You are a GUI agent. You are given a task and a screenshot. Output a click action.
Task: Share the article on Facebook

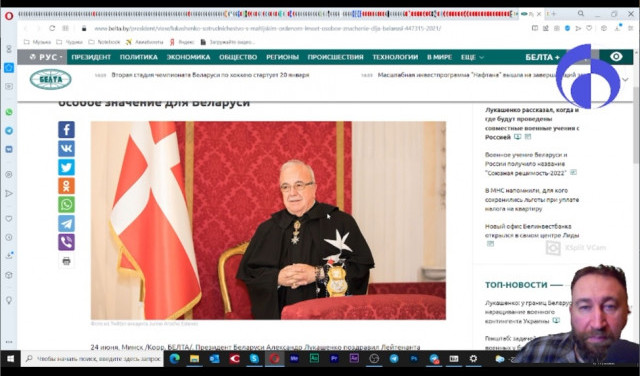click(66, 130)
